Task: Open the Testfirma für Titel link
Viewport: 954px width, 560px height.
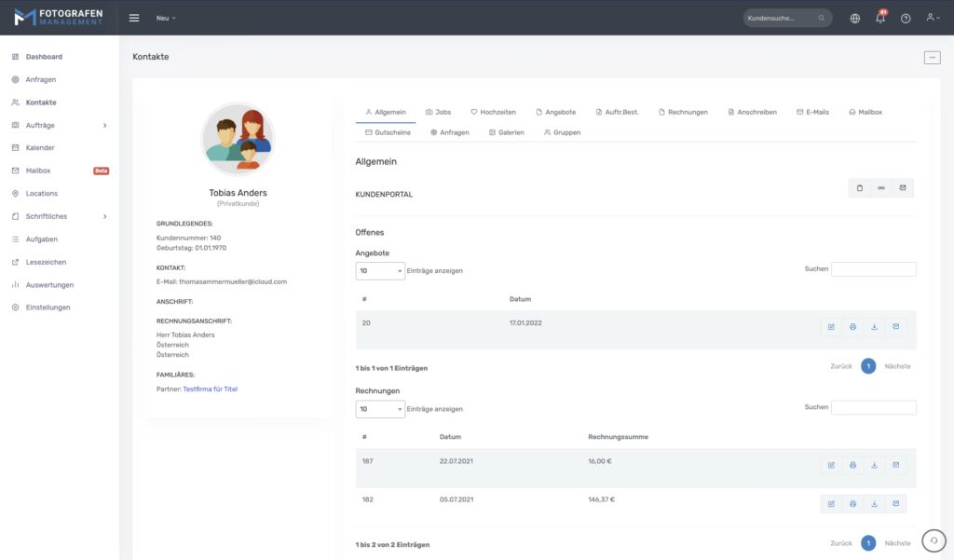Action: tap(210, 389)
